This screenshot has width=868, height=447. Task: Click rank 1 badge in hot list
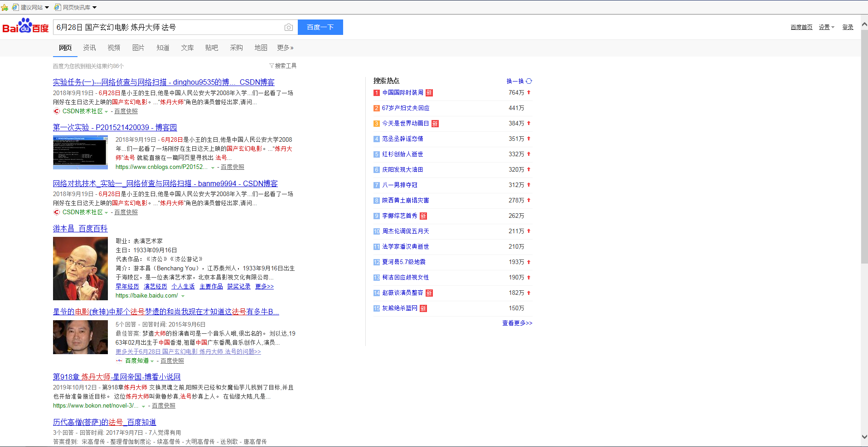click(376, 93)
